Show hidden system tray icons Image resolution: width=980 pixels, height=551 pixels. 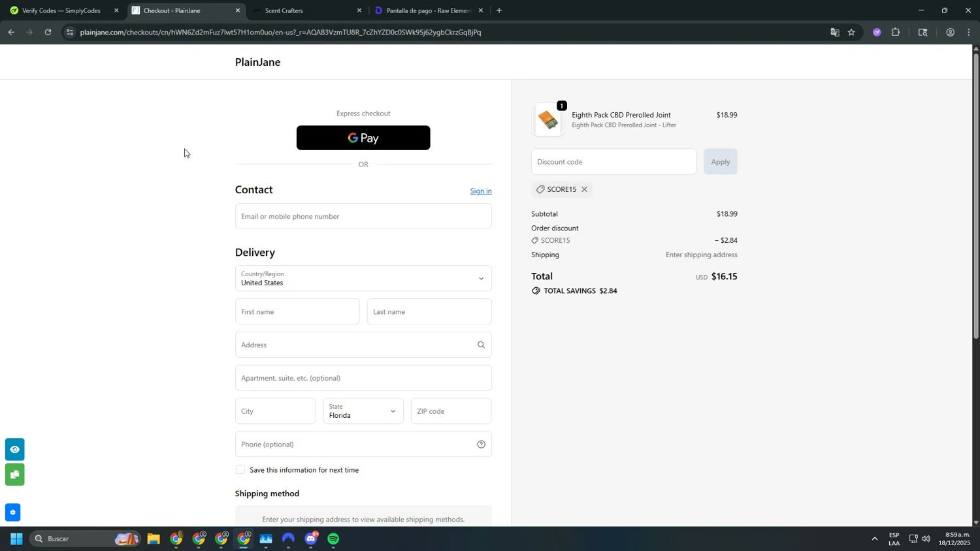[874, 539]
